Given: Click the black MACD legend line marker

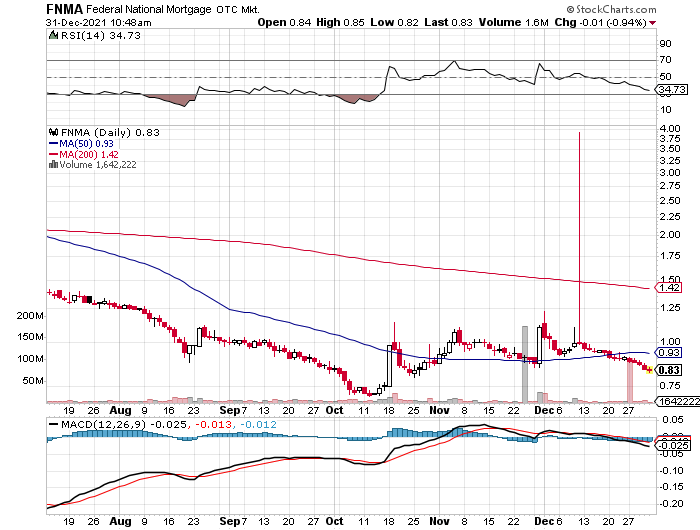Looking at the screenshot, I should click(53, 425).
